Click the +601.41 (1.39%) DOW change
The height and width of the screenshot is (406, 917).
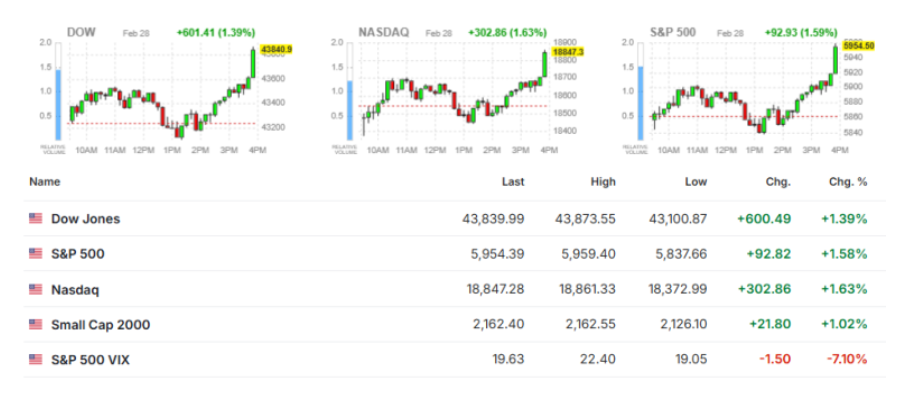[x=216, y=33]
